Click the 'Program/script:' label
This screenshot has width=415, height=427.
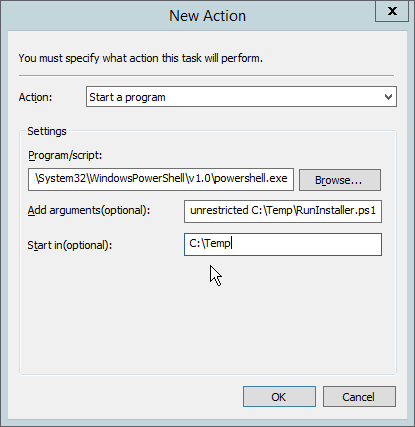point(65,155)
